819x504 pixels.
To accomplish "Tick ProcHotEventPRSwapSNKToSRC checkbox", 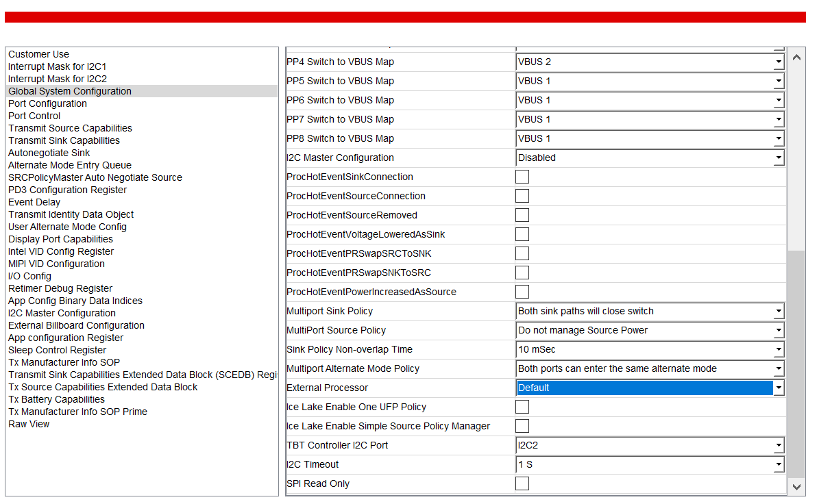I will point(522,273).
